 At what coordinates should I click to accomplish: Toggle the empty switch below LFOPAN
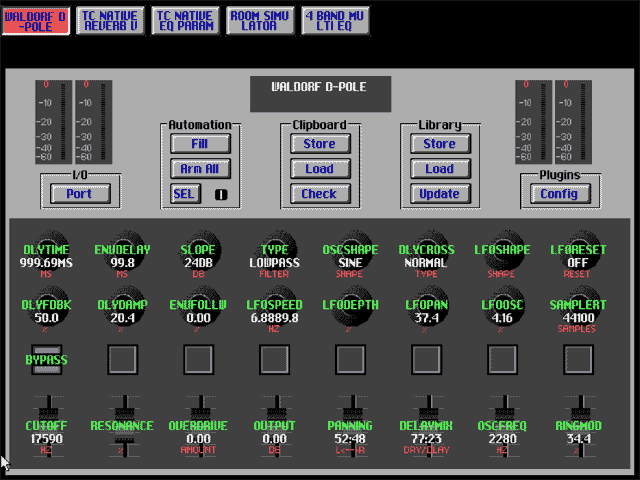(427, 360)
